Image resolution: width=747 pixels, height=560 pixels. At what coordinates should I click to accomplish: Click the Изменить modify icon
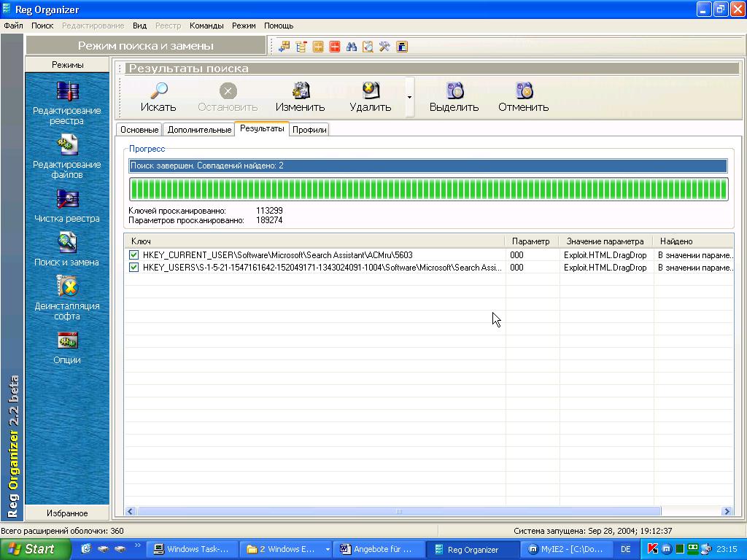301,90
